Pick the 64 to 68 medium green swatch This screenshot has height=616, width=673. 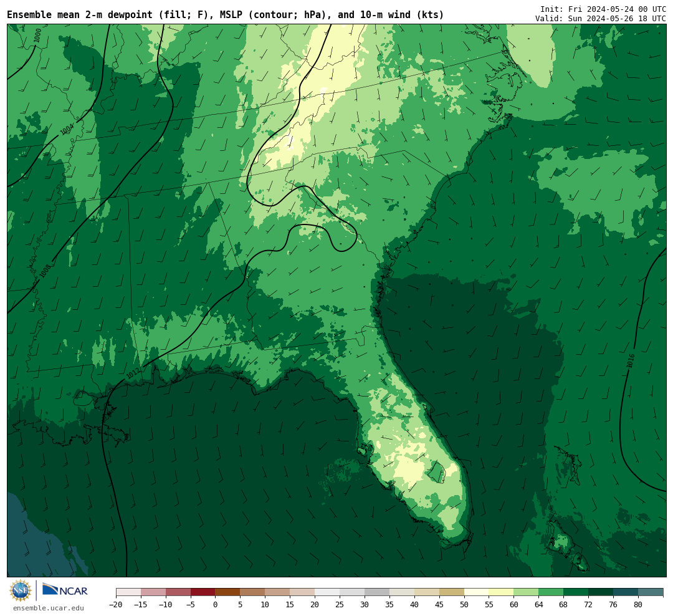tap(551, 592)
